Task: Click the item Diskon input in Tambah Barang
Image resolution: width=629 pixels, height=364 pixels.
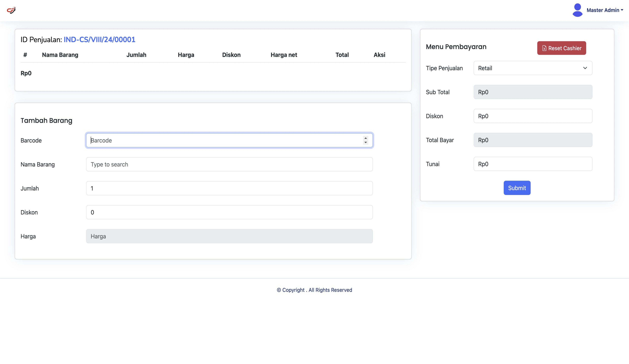Action: 229,212
